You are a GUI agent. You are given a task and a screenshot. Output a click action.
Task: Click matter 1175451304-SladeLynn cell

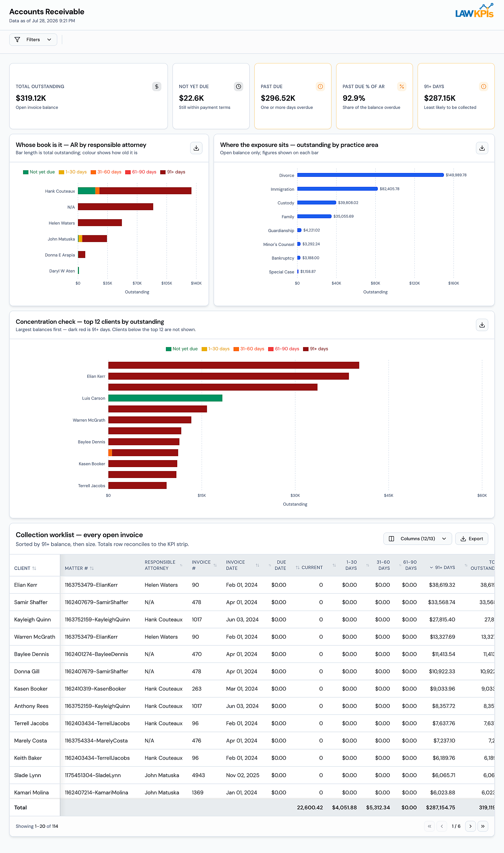[x=93, y=775]
